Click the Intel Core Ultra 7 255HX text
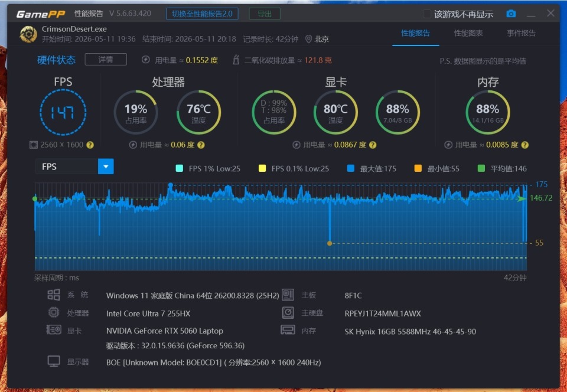Screen dimensions: 567x392 tap(148, 313)
